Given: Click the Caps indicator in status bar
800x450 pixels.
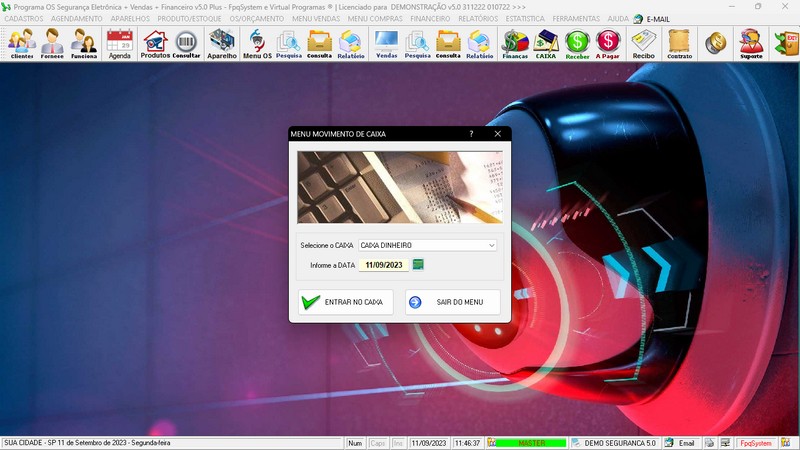Looking at the screenshot, I should (378, 443).
